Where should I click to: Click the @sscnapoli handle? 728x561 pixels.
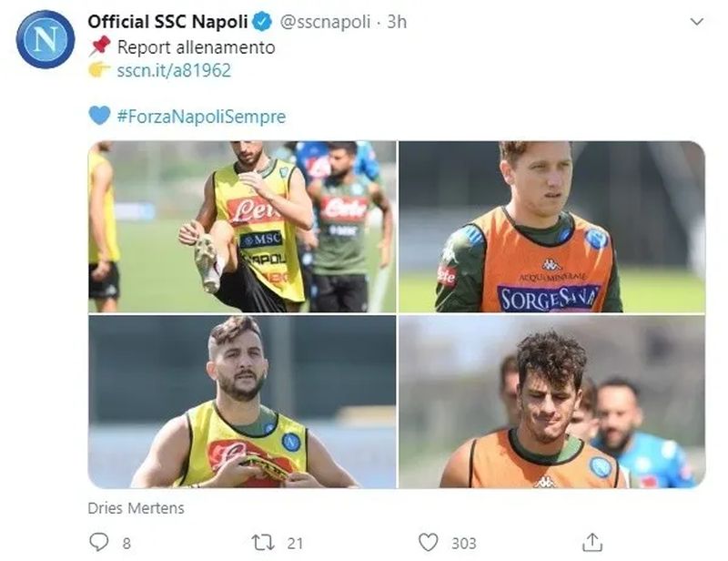(323, 21)
